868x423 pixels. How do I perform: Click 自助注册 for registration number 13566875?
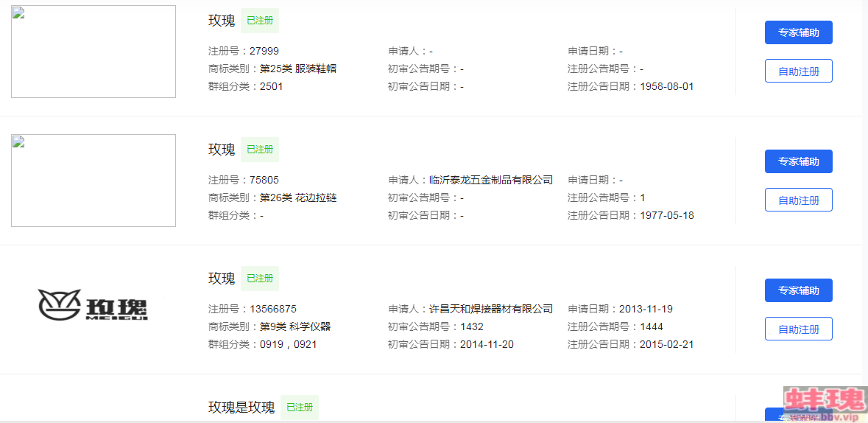click(x=798, y=329)
